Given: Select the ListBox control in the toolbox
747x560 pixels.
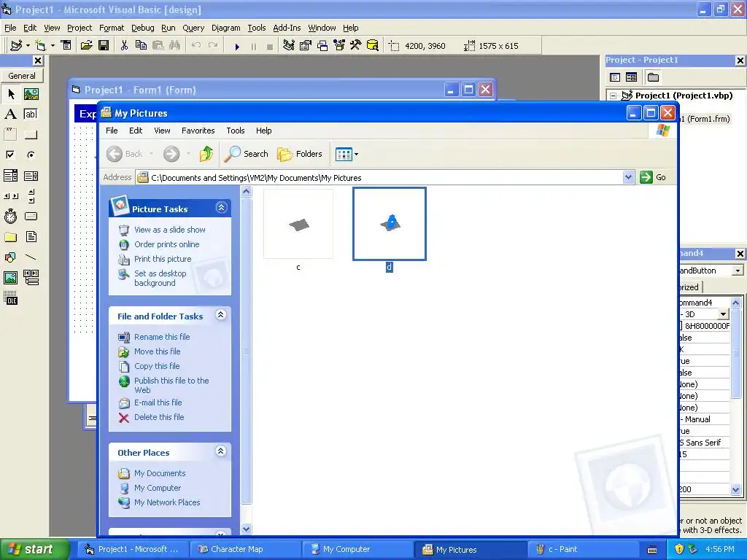Looking at the screenshot, I should pyautogui.click(x=31, y=176).
